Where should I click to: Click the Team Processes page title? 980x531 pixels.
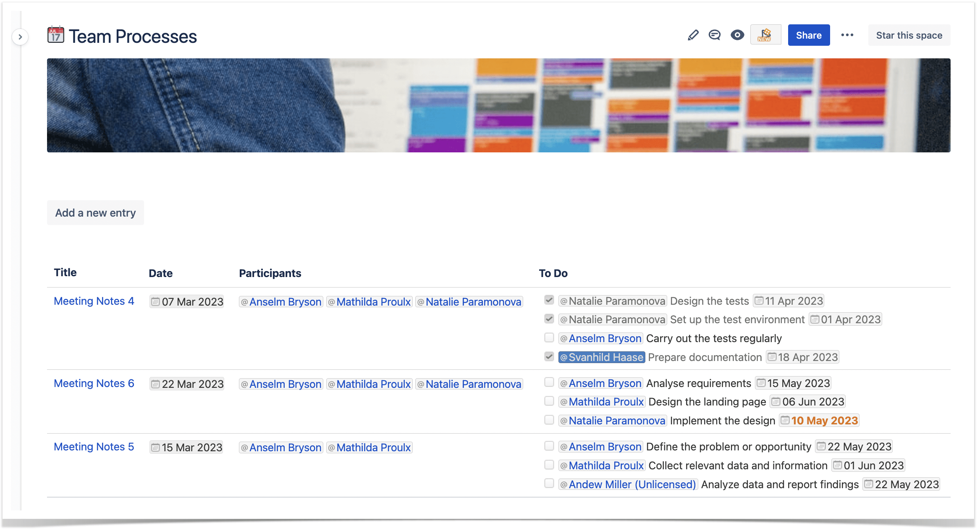pyautogui.click(x=133, y=36)
